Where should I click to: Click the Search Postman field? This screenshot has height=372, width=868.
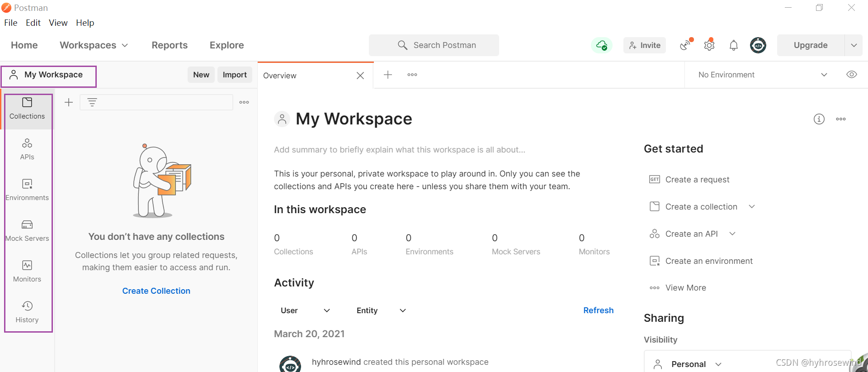(x=434, y=45)
